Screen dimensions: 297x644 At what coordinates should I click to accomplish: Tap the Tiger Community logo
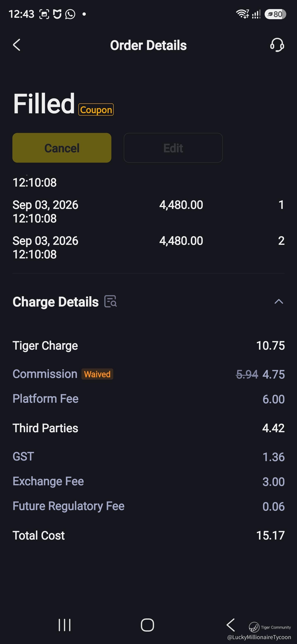coord(270,627)
